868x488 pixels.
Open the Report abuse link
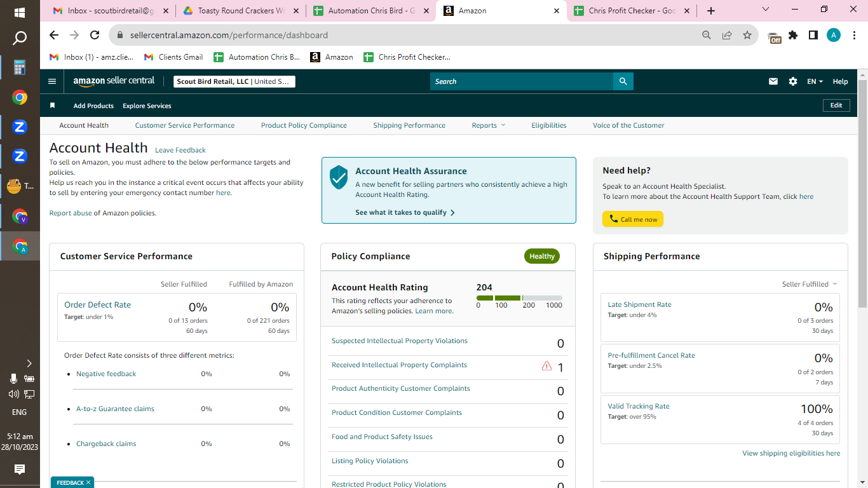pyautogui.click(x=71, y=213)
